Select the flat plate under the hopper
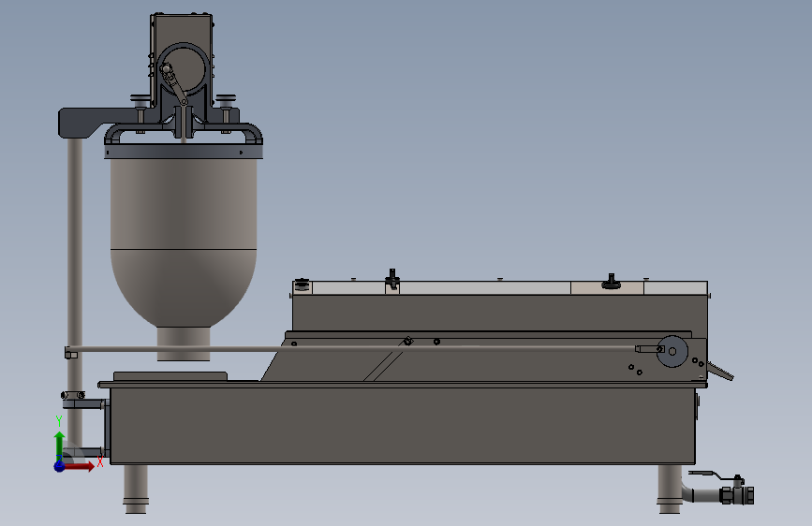This screenshot has width=812, height=526. pos(170,376)
